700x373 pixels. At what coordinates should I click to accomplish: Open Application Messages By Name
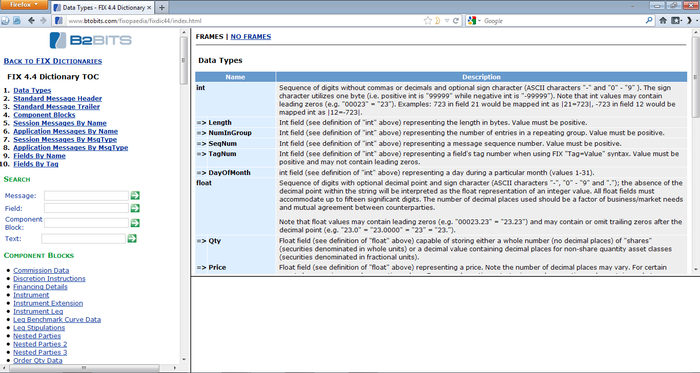(x=66, y=131)
